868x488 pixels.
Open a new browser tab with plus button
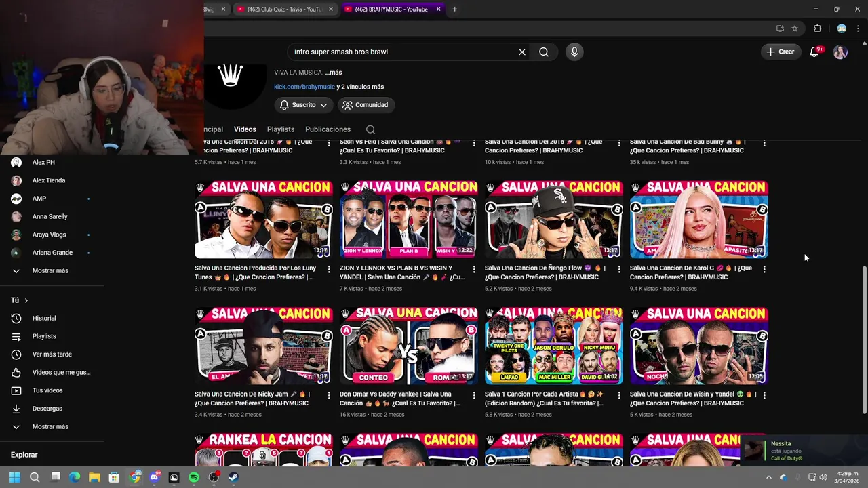[454, 9]
